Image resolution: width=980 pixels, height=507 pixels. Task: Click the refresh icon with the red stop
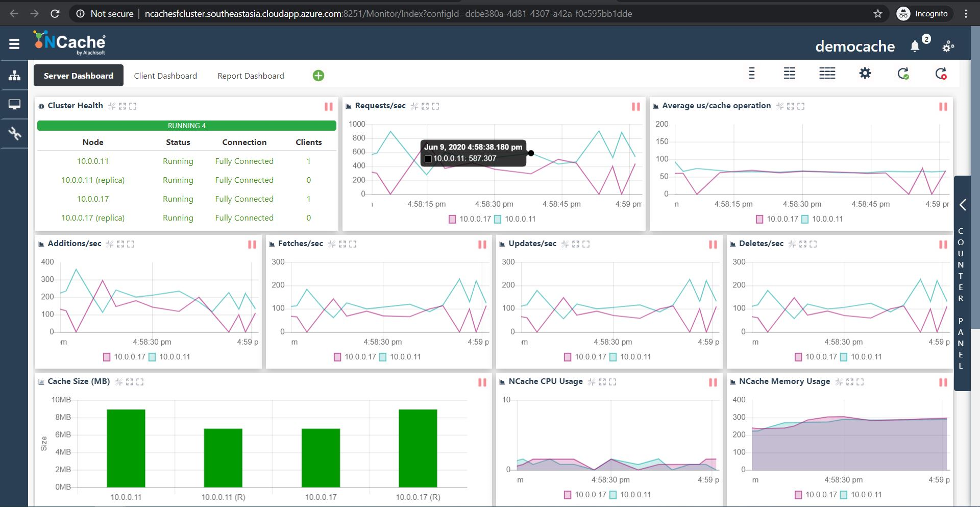tap(941, 74)
